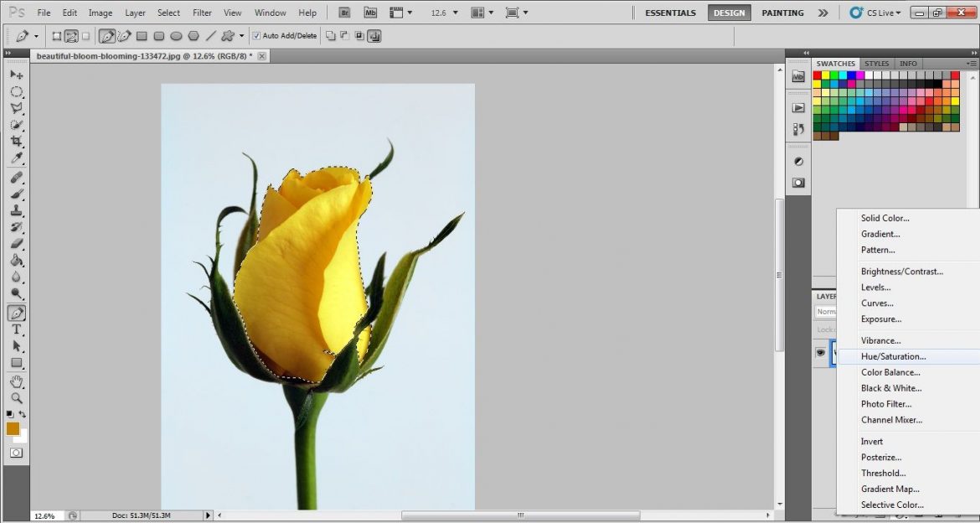Viewport: 980px width, 523px height.
Task: Select the Crop tool
Action: (x=16, y=141)
